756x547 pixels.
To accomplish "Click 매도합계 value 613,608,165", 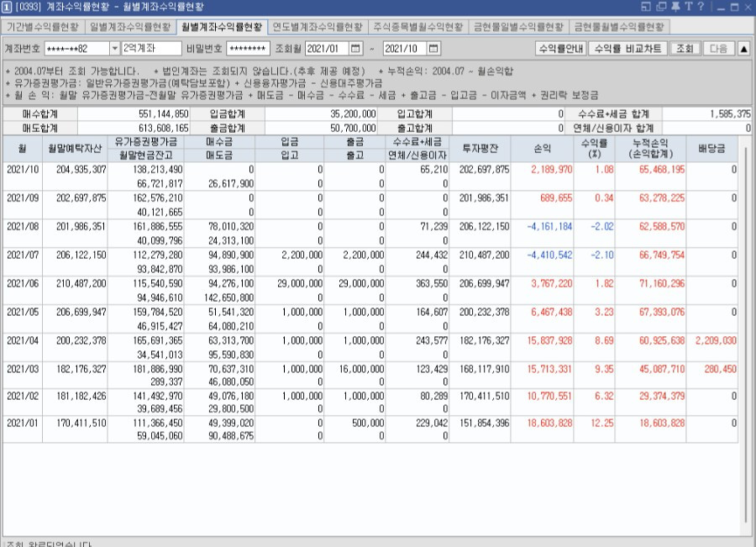I will click(x=163, y=129).
